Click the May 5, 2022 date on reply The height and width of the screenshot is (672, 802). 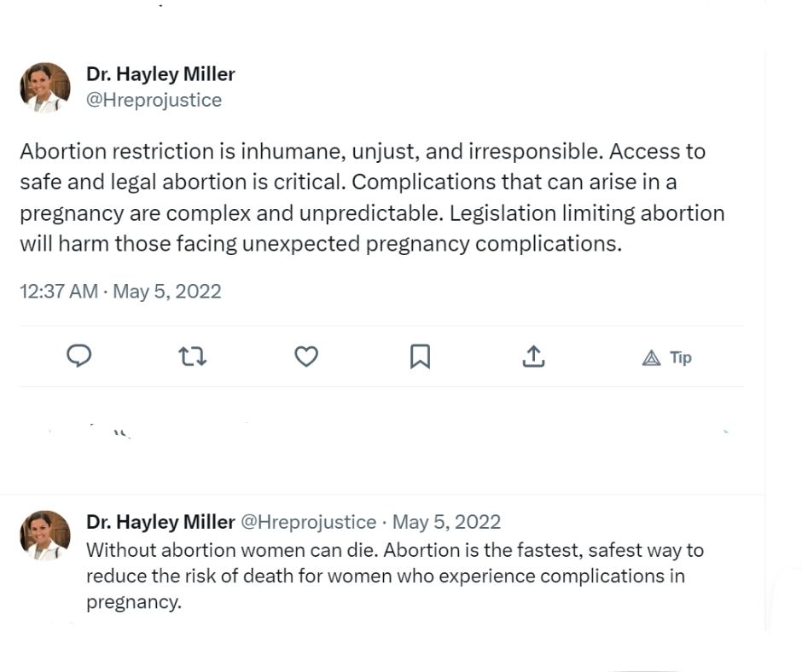click(446, 522)
